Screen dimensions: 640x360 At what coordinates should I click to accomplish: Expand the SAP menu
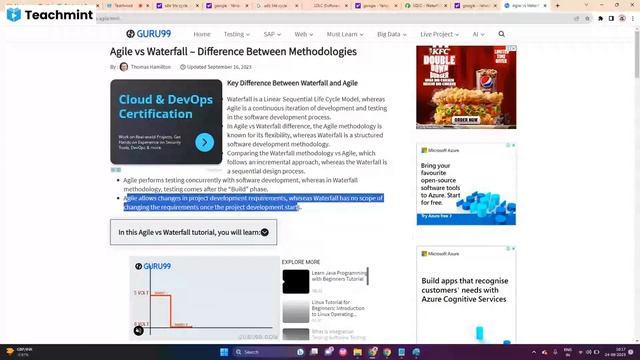click(272, 34)
